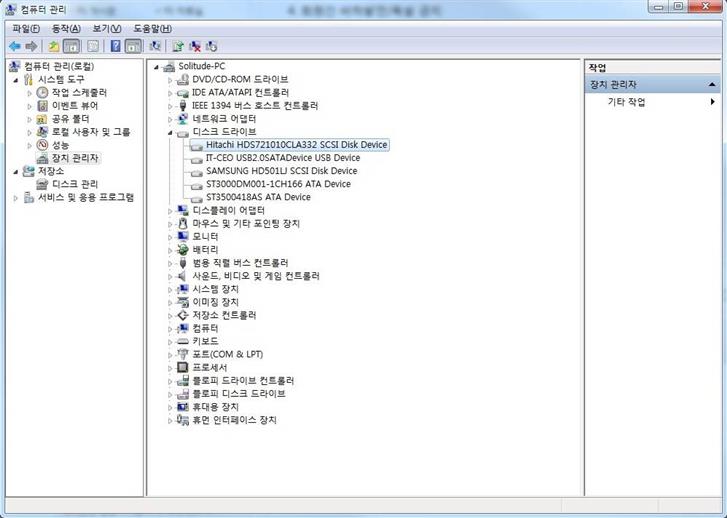Viewport: 727px width, 518px height.
Task: Open the 파일(F) menu
Action: (26, 28)
